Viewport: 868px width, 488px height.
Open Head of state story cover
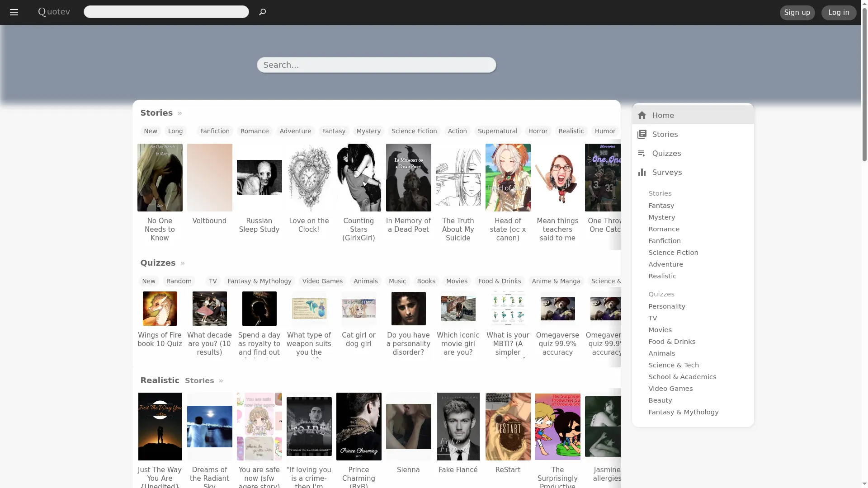[x=508, y=178]
